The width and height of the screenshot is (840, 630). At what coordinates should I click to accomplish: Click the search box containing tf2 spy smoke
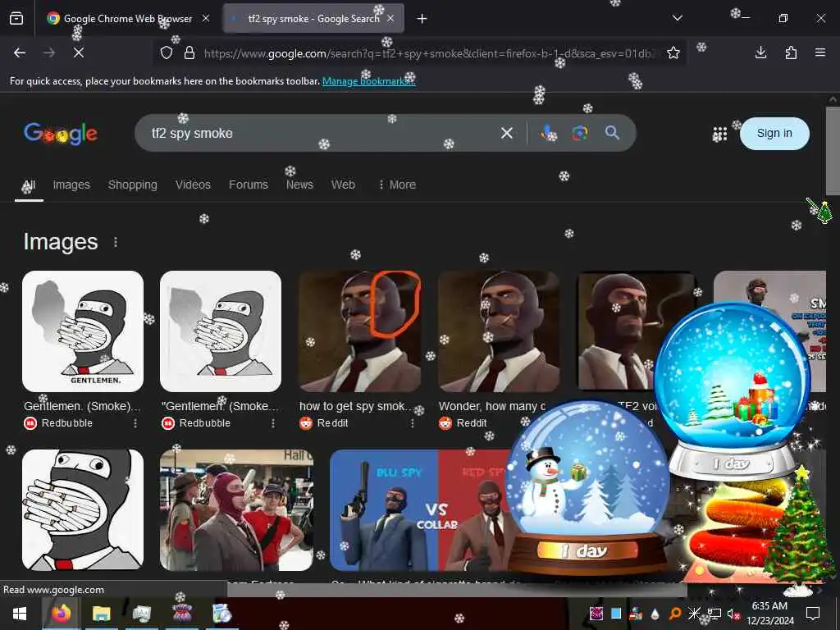point(322,133)
